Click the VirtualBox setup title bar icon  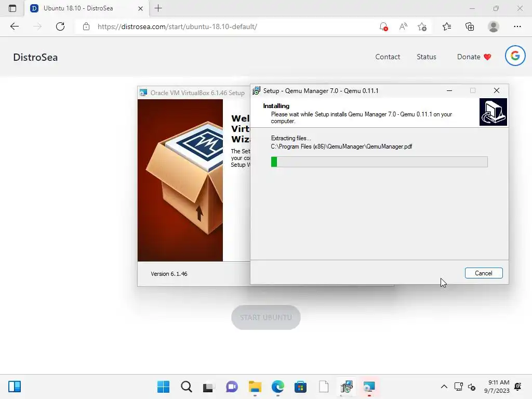[x=143, y=92]
